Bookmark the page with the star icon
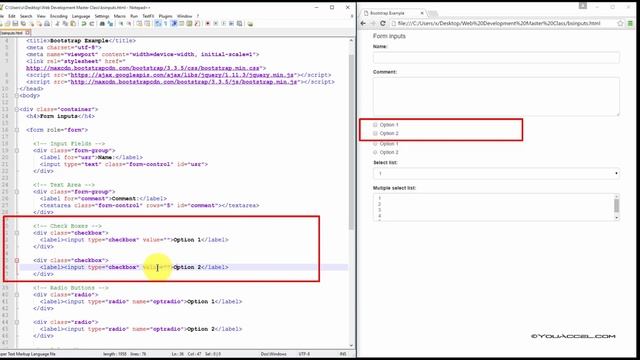 [x=620, y=23]
